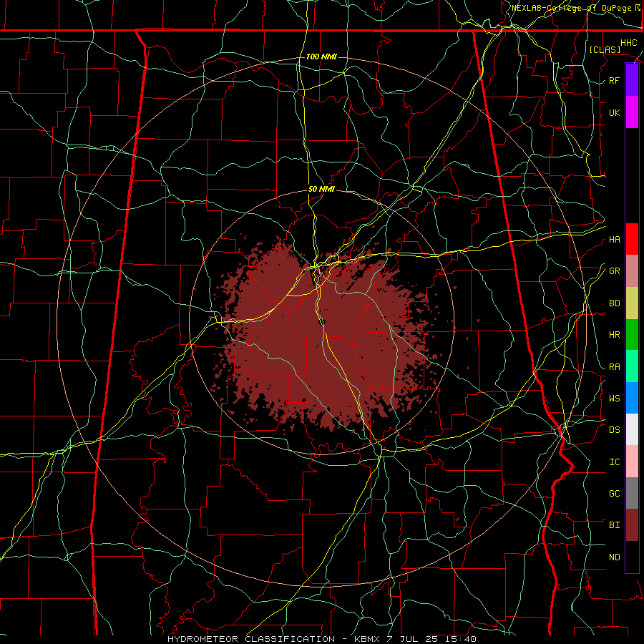Click the BD yellow legend swatch

pos(632,303)
